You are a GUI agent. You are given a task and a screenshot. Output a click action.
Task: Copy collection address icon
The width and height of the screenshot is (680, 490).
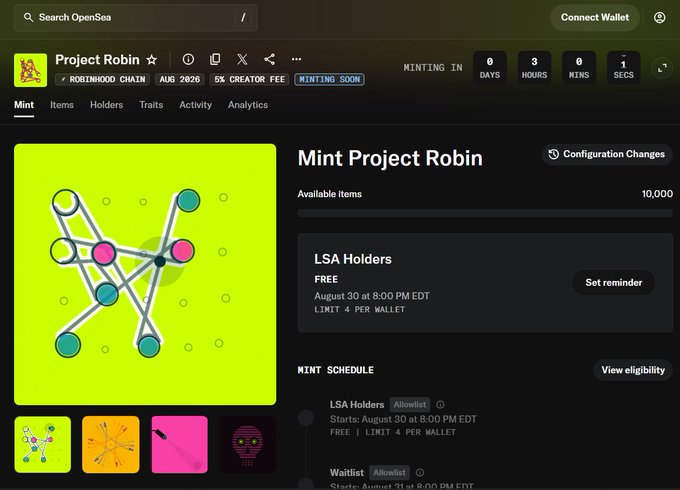point(215,59)
